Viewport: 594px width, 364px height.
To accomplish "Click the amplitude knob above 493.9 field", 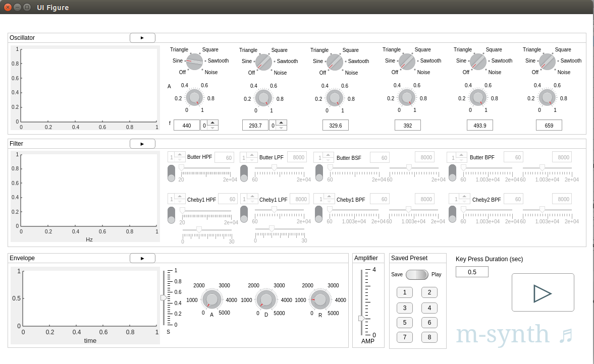I will (x=478, y=98).
